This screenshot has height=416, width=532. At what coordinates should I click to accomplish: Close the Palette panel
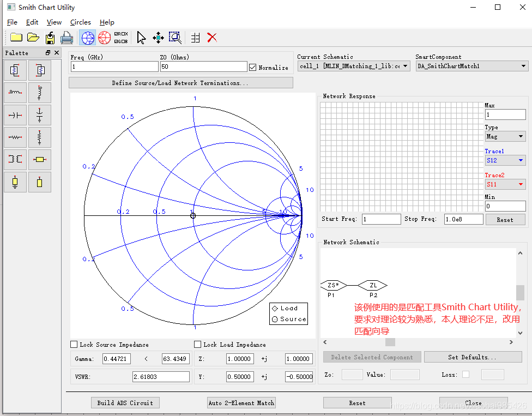click(x=57, y=52)
